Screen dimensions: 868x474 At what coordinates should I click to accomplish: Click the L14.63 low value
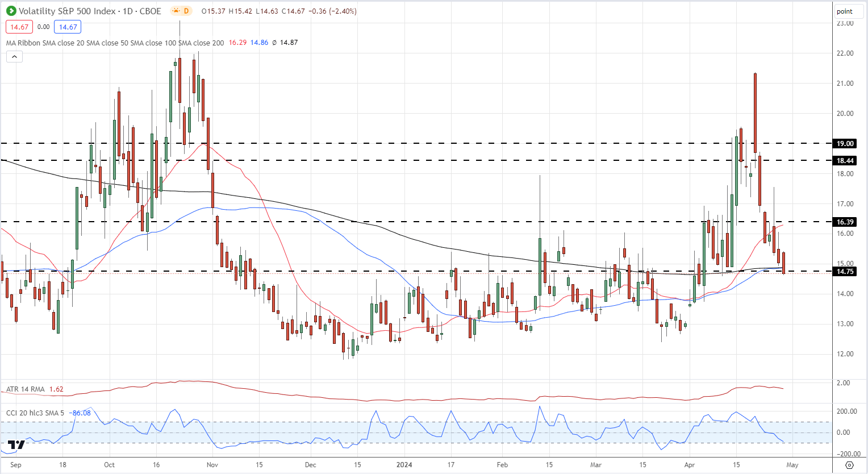pyautogui.click(x=266, y=11)
